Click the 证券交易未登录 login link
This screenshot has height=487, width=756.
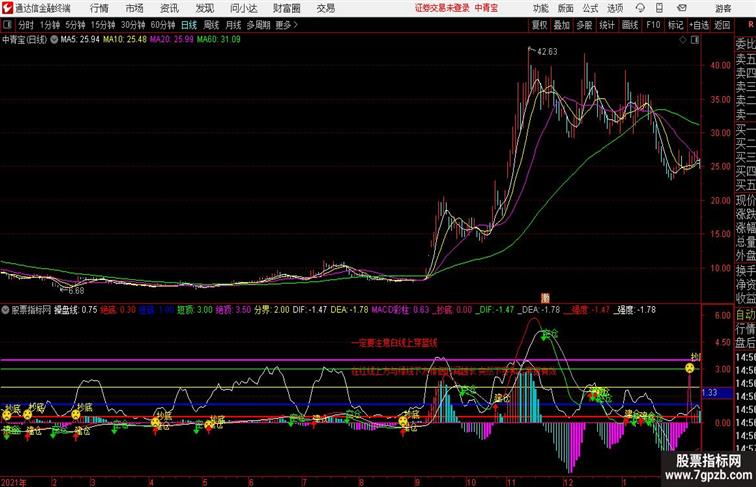point(442,8)
